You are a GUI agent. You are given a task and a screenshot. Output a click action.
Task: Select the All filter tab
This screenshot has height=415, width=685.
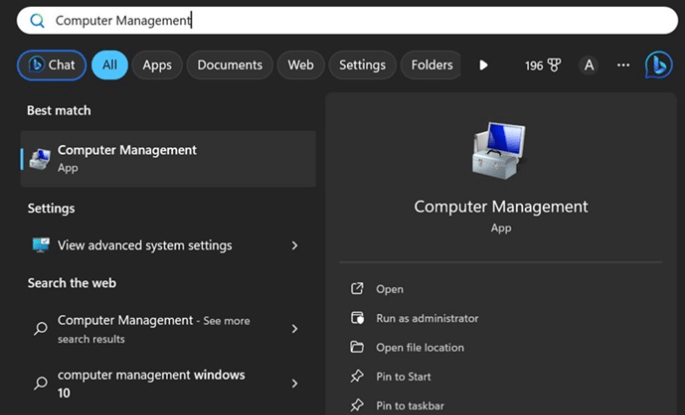click(109, 65)
